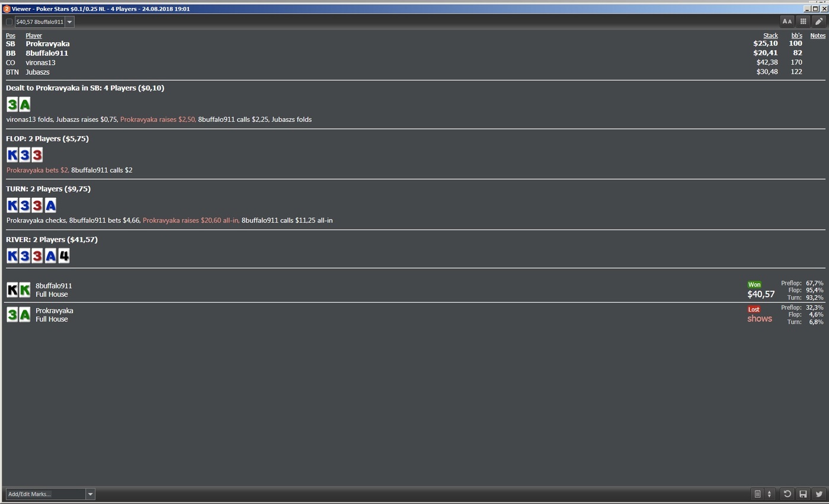Click the TURN: 2 Players heading
This screenshot has width=829, height=504.
pyautogui.click(x=48, y=189)
